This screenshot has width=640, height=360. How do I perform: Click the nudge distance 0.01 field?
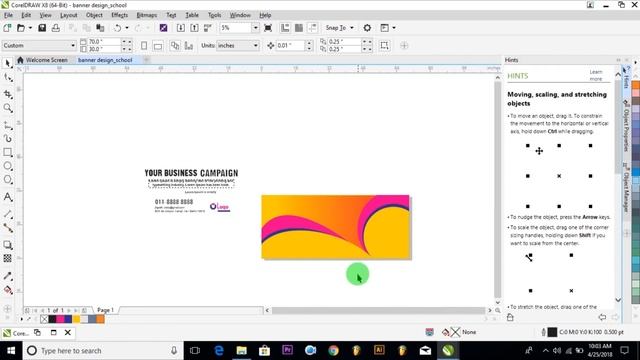coord(291,45)
